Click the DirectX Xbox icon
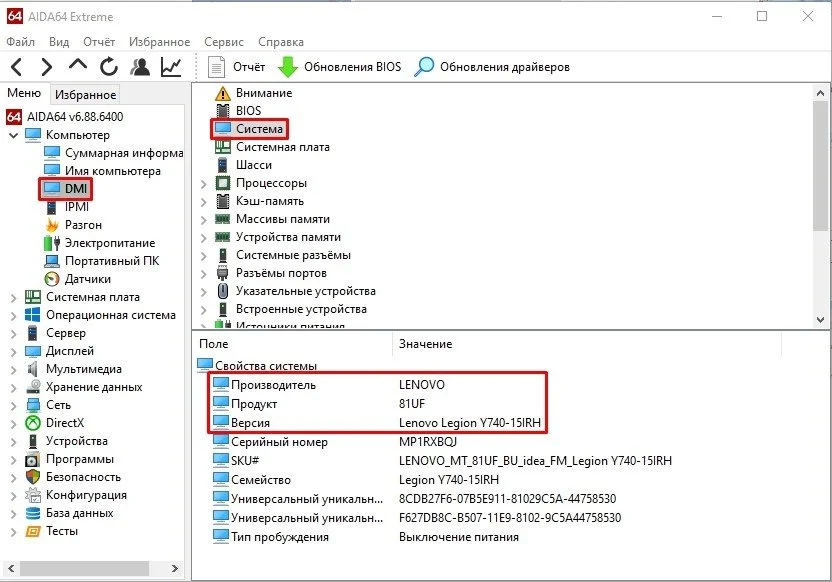The height and width of the screenshot is (582, 832). (x=33, y=423)
